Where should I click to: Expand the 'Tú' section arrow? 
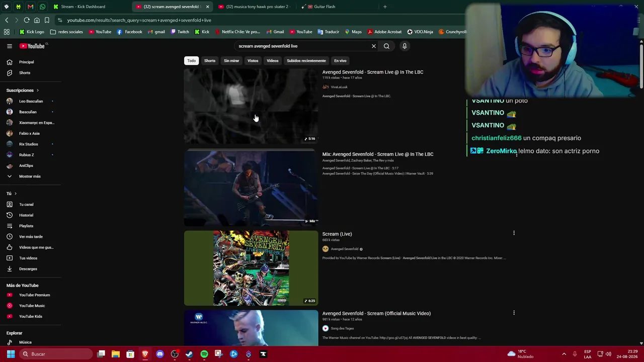point(15,194)
